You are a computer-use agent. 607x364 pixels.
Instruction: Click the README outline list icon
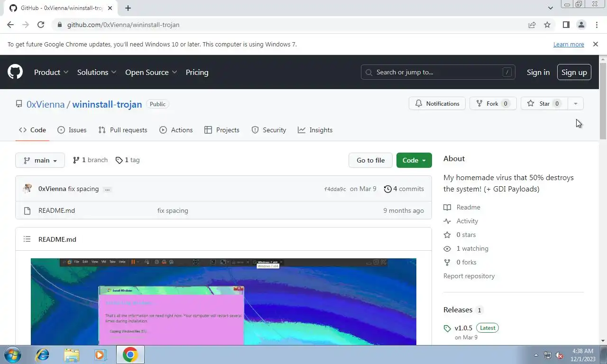tap(27, 239)
